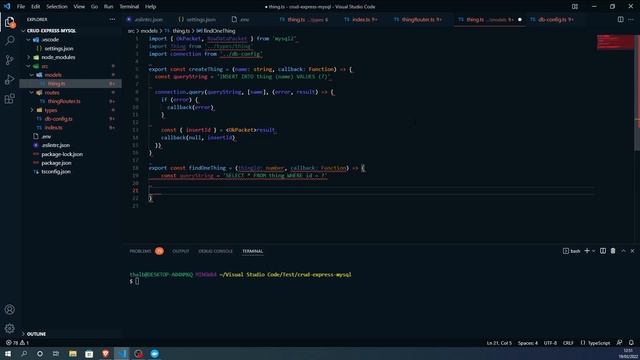This screenshot has height=360, width=640.
Task: Open the View menu
Action: 79,7
